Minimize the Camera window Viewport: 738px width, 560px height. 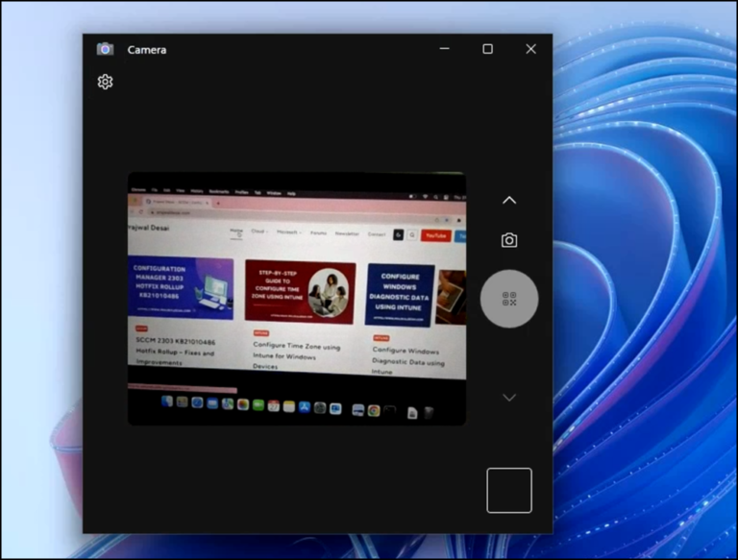(444, 48)
